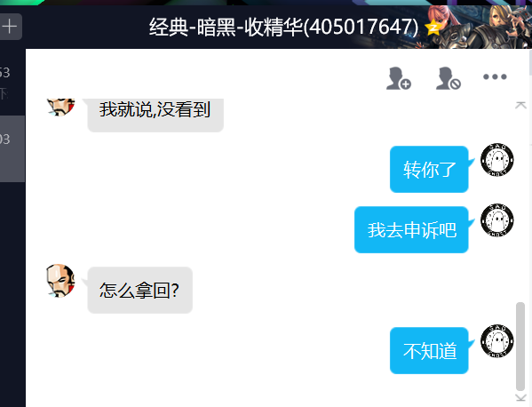Click the 不知道 message bubble
The height and width of the screenshot is (407, 532).
click(429, 351)
